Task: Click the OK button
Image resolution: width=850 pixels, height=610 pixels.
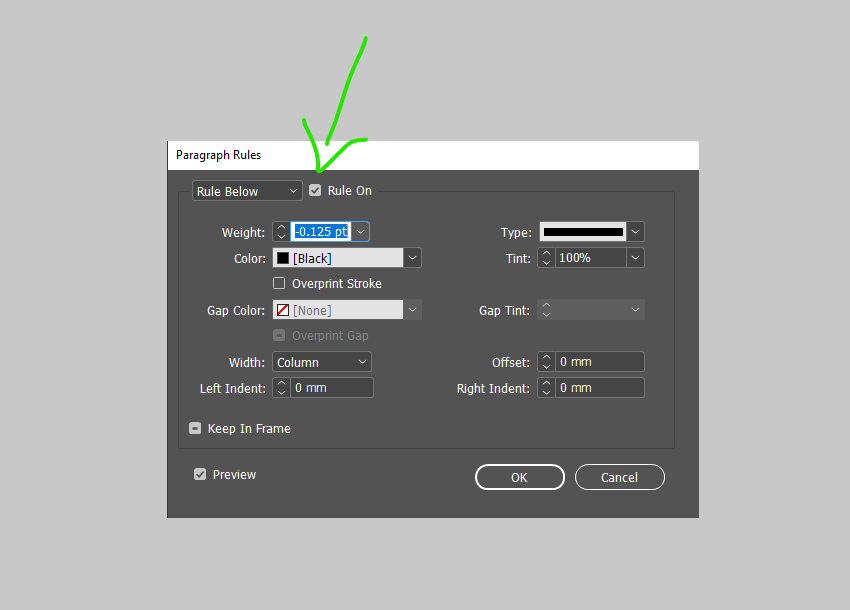Action: (x=520, y=477)
